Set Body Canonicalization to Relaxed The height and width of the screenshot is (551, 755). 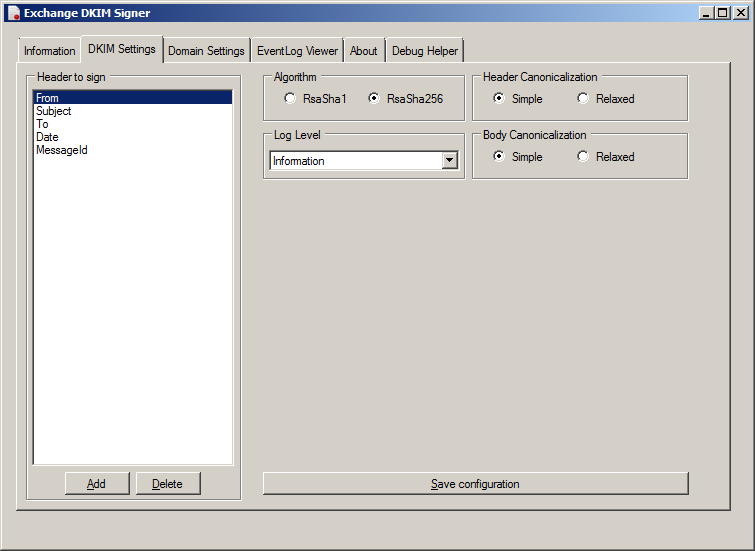coord(606,157)
